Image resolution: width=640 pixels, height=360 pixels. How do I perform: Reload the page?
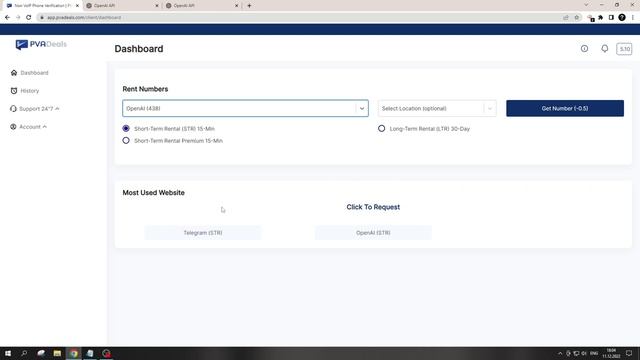(x=29, y=18)
